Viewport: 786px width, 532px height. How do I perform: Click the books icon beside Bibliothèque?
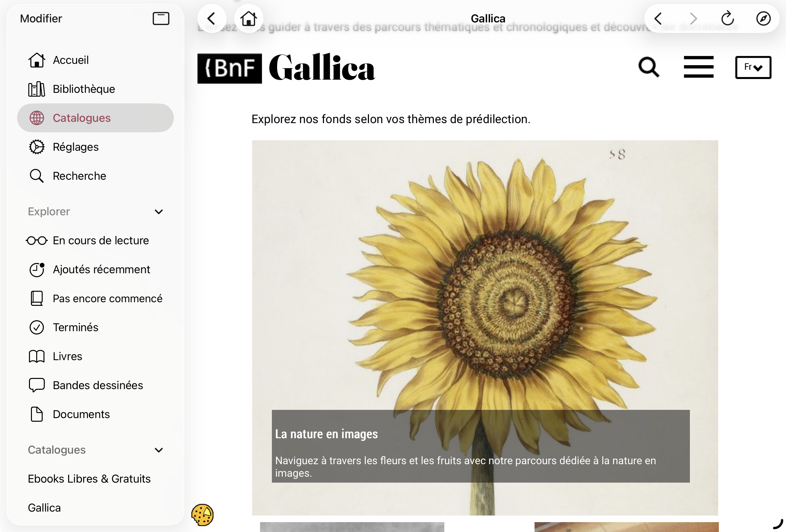tap(37, 89)
